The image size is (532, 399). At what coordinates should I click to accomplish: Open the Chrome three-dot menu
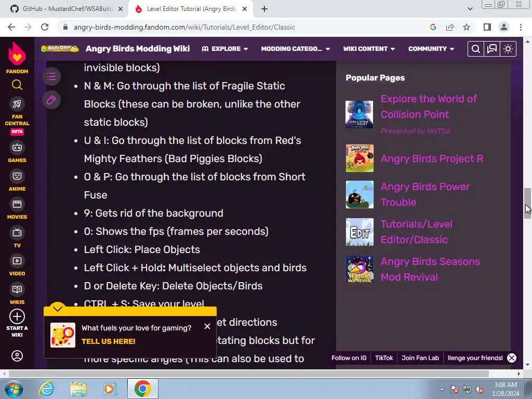521,27
